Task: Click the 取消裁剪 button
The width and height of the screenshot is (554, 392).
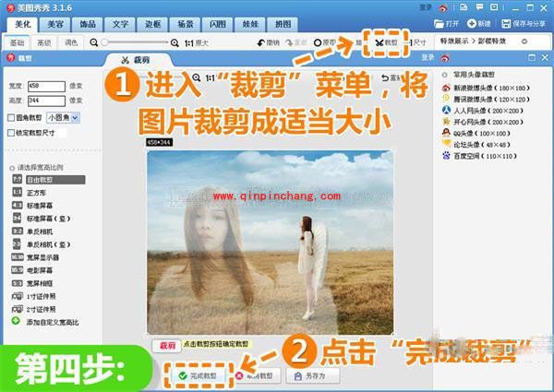Action: (x=258, y=375)
